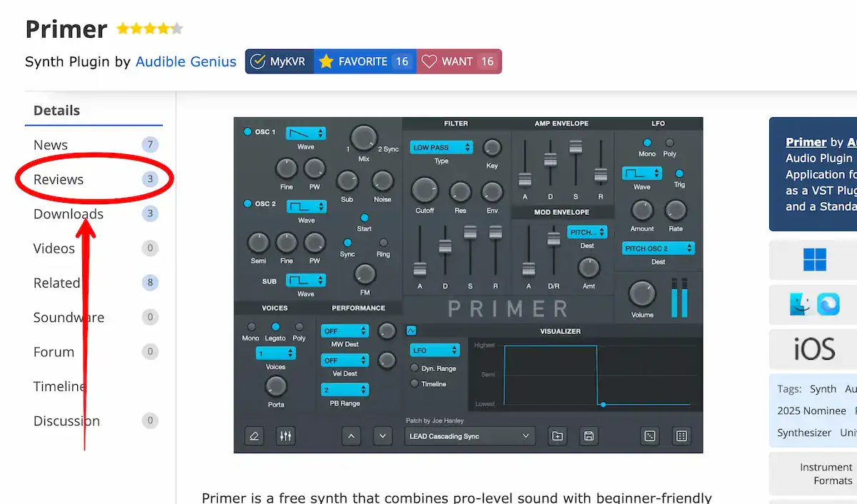This screenshot has width=857, height=504.
Task: Click the Windows platform icon
Action: click(814, 259)
